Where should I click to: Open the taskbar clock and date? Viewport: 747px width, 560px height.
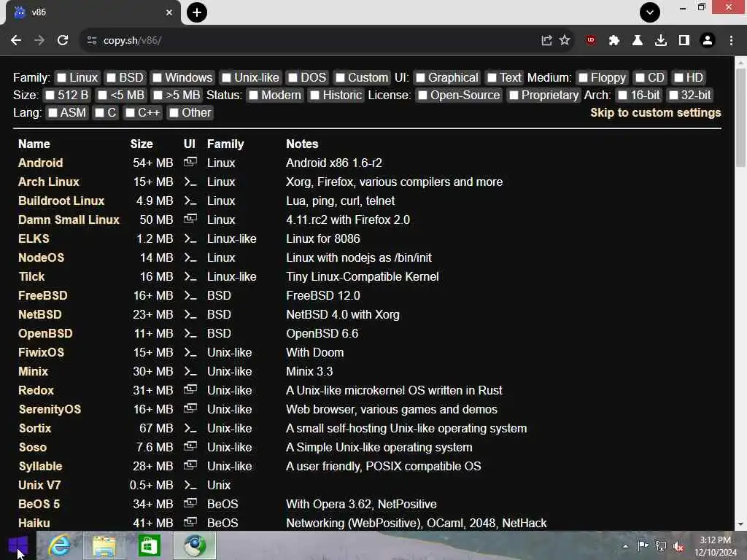pyautogui.click(x=715, y=546)
